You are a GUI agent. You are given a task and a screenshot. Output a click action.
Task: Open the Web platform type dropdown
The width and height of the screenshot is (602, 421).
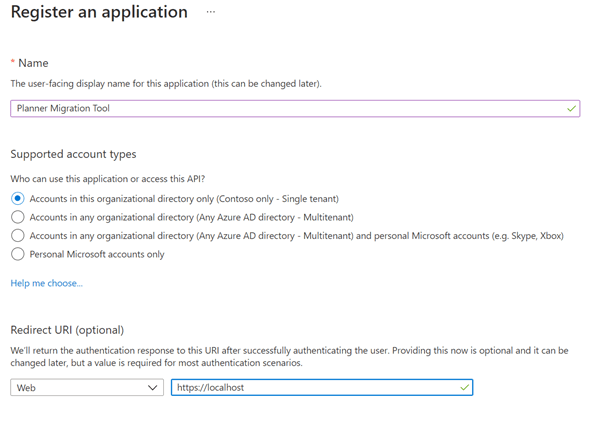coord(86,387)
